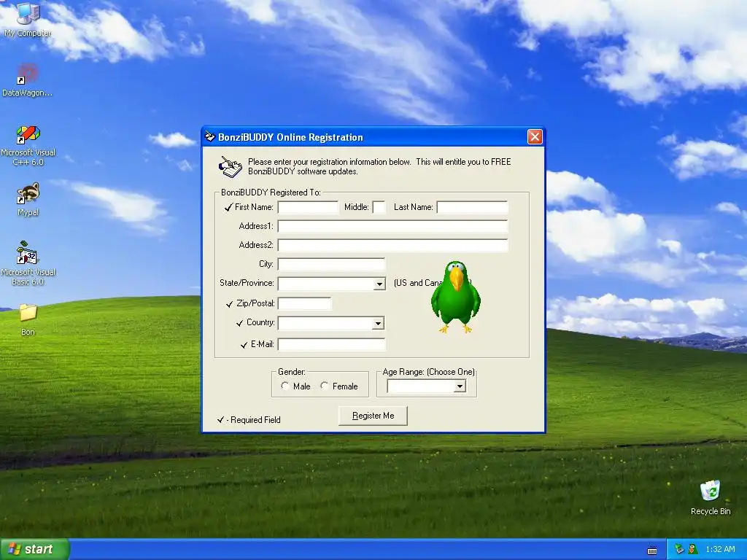
Task: Click into the Address1 field
Action: coord(393,226)
